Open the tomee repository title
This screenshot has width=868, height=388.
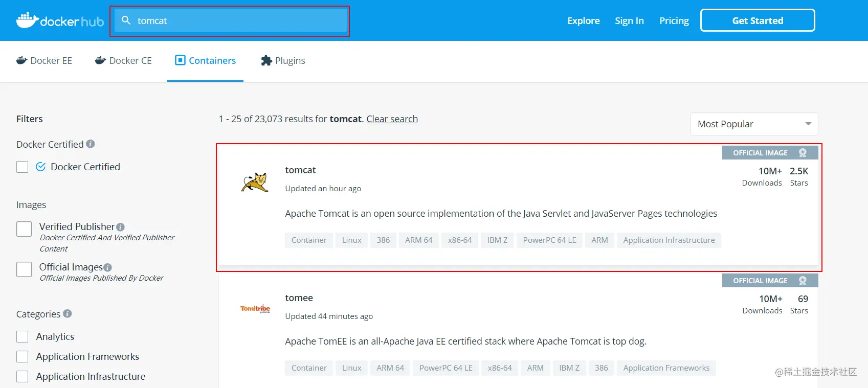pyautogui.click(x=299, y=298)
